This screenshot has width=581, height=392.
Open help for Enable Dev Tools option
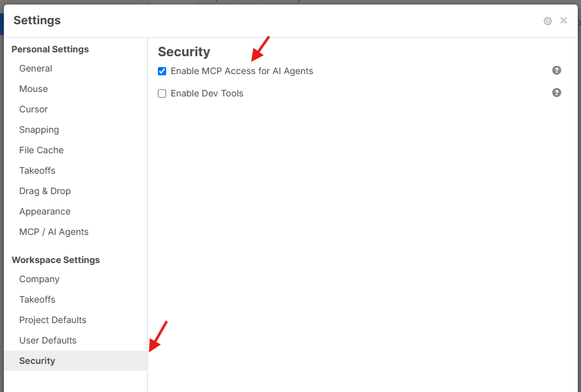tap(557, 93)
